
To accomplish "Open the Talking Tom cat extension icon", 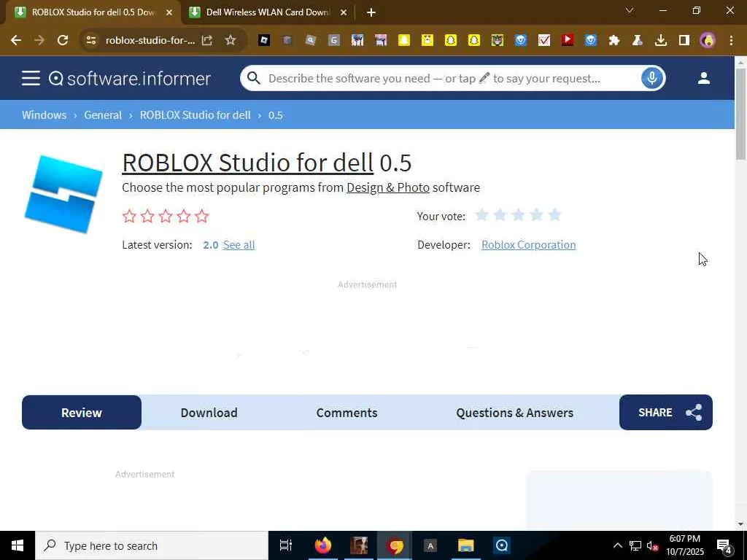I will point(497,41).
